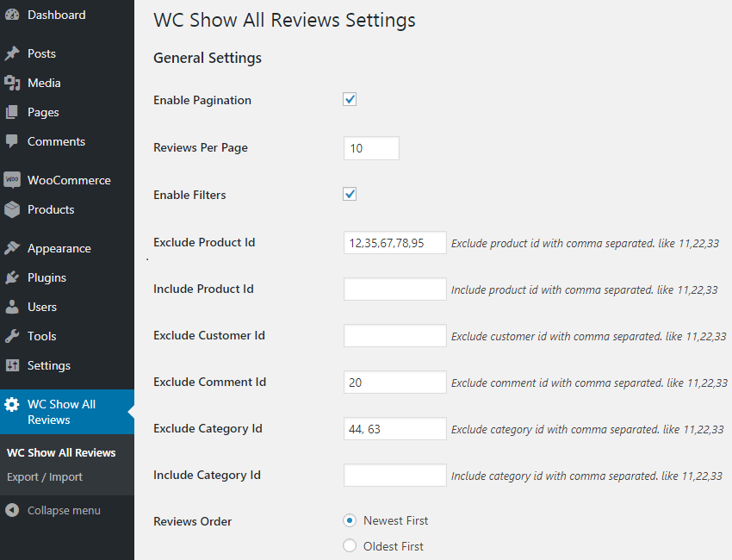Viewport: 732px width, 560px height.
Task: Click the Newest First label text
Action: 395,520
